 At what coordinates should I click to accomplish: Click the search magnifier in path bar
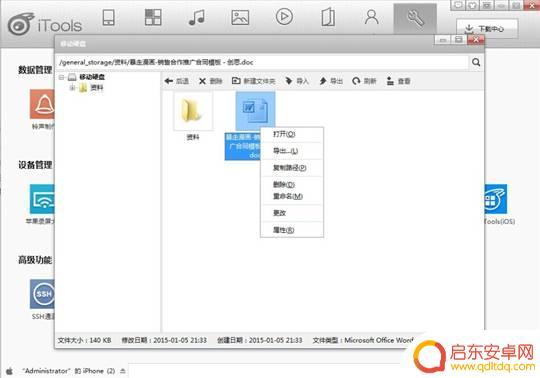point(476,62)
